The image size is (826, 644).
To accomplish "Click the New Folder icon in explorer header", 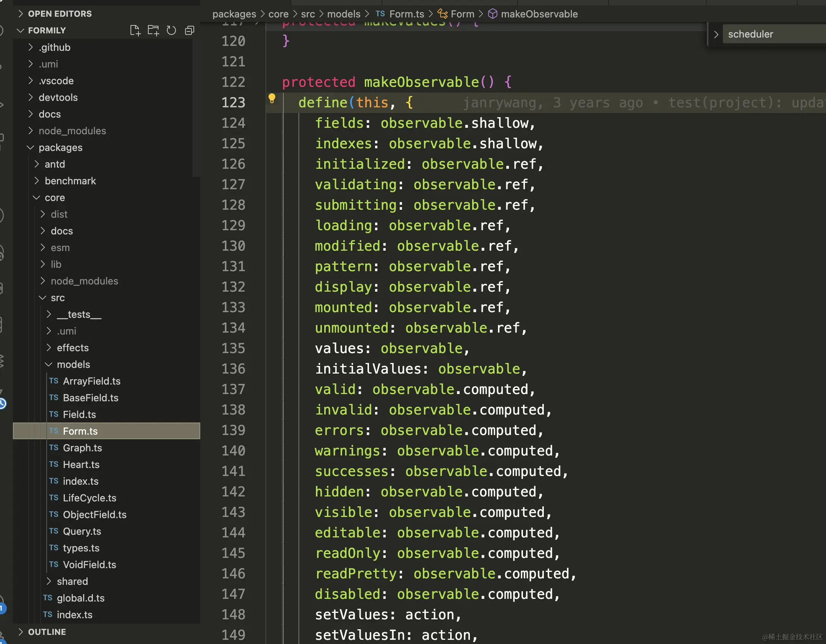I will coord(153,30).
